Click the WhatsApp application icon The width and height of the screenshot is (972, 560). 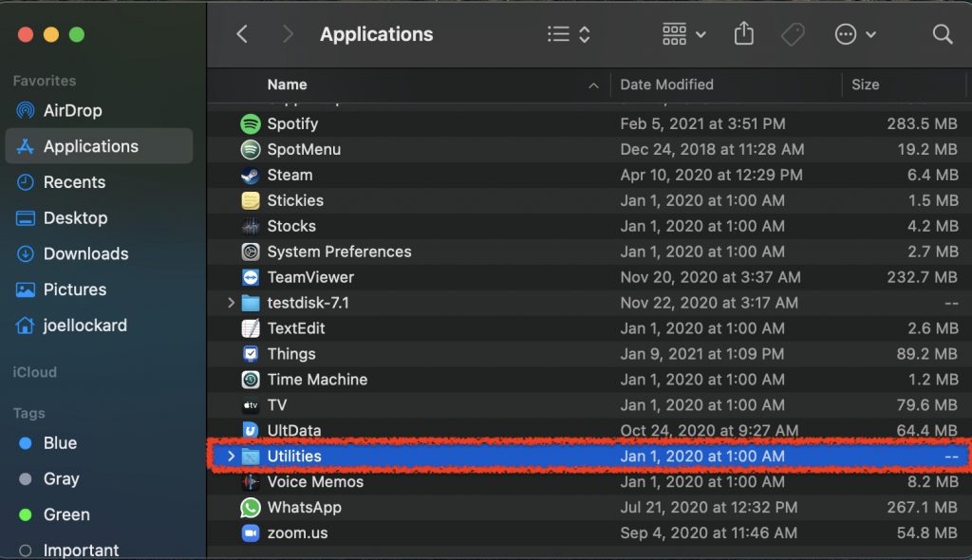[250, 508]
